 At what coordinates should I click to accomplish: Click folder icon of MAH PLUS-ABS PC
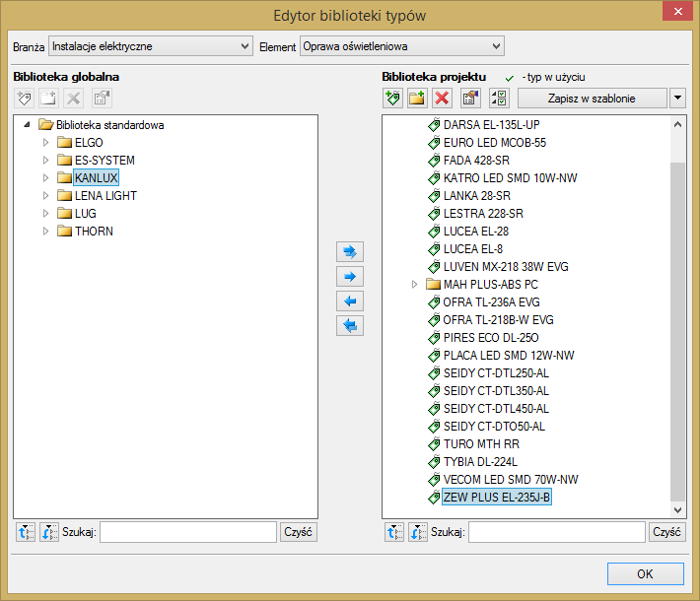click(433, 284)
